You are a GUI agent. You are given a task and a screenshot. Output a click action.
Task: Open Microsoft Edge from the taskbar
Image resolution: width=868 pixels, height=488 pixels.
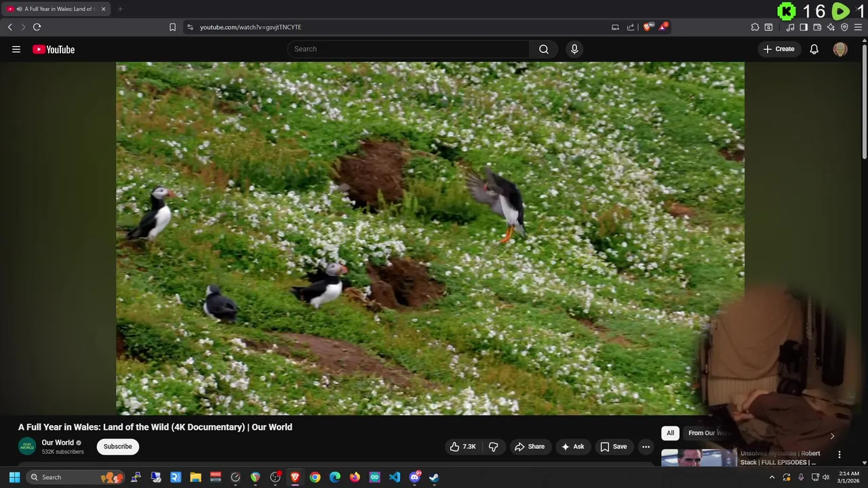[x=335, y=477]
